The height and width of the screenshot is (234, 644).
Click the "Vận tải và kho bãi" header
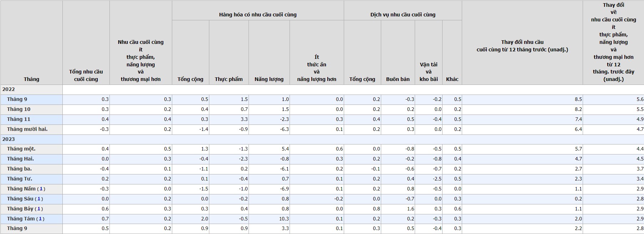coord(429,72)
